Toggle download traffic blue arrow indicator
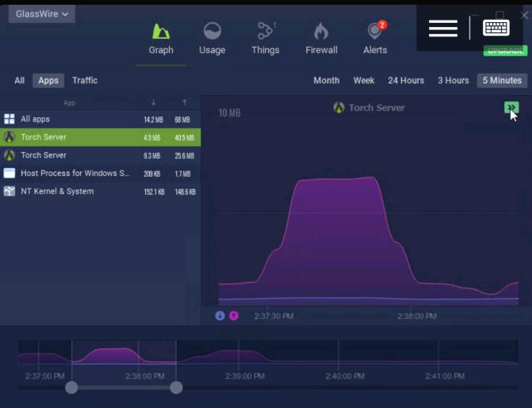The width and height of the screenshot is (532, 408). click(x=220, y=315)
